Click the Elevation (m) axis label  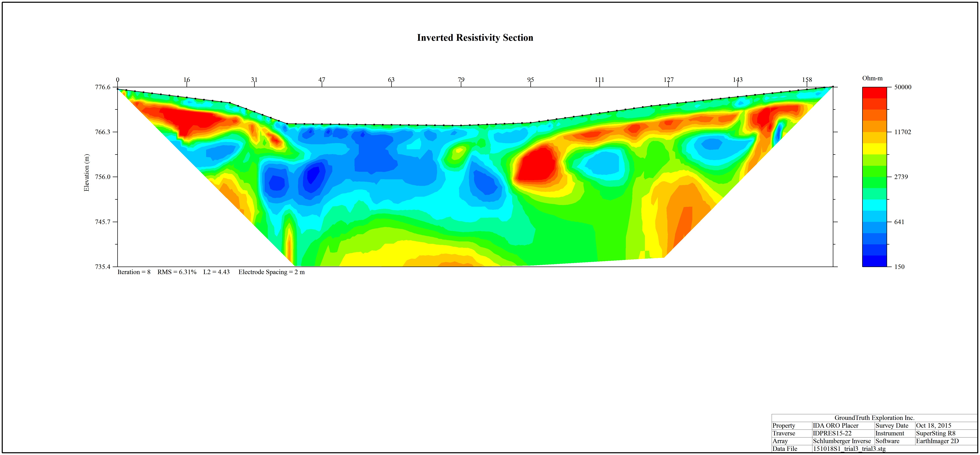[86, 172]
